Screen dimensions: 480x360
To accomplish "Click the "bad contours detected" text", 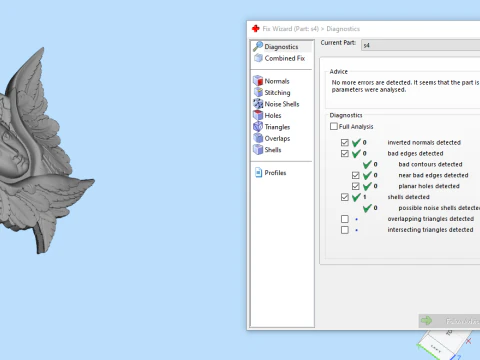I will coord(430,164).
